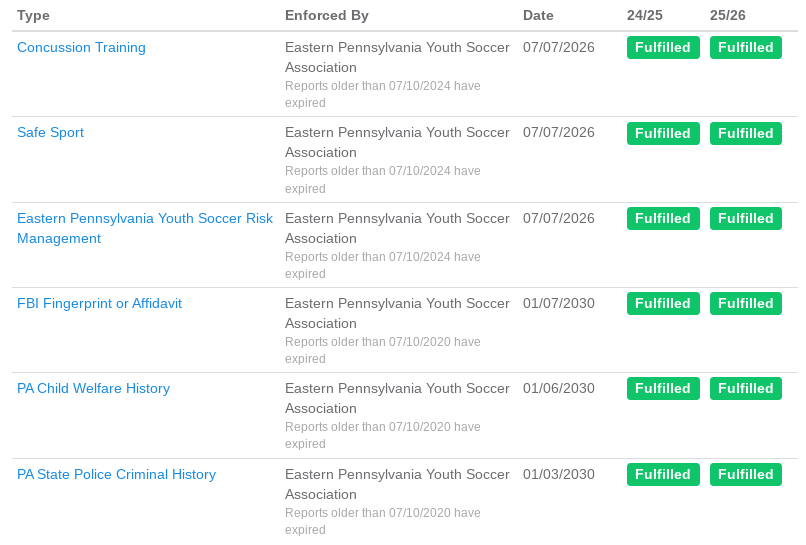Click 24/25 Fulfilled badge for FBI Fingerprint
The image size is (806, 545).
[x=663, y=303]
